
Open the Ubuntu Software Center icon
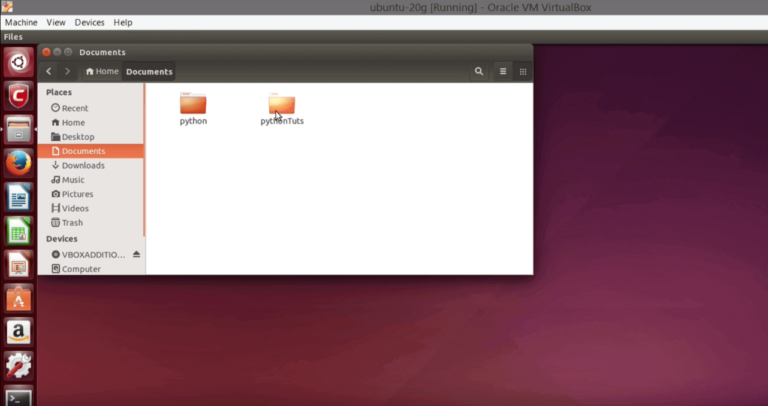pyautogui.click(x=18, y=297)
